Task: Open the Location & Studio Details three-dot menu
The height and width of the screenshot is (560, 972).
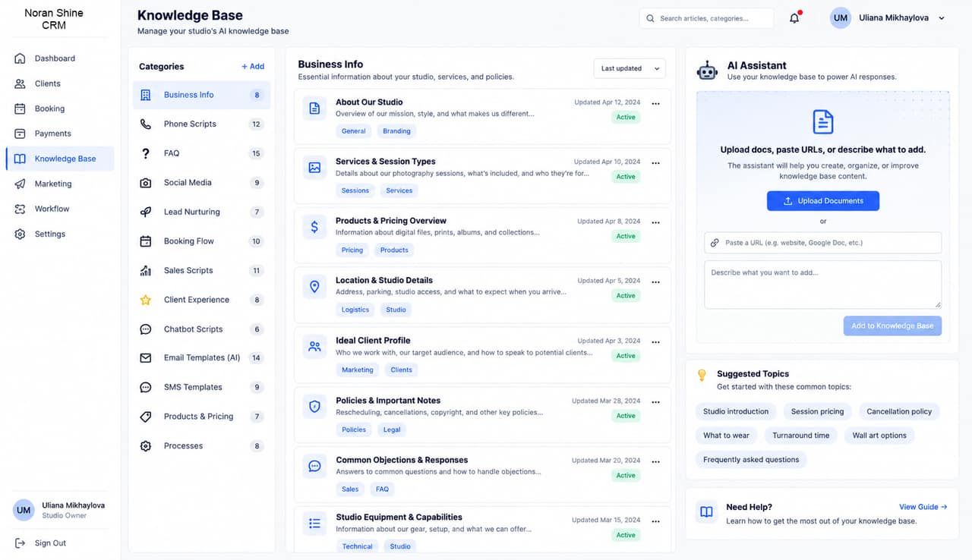Action: (x=655, y=282)
